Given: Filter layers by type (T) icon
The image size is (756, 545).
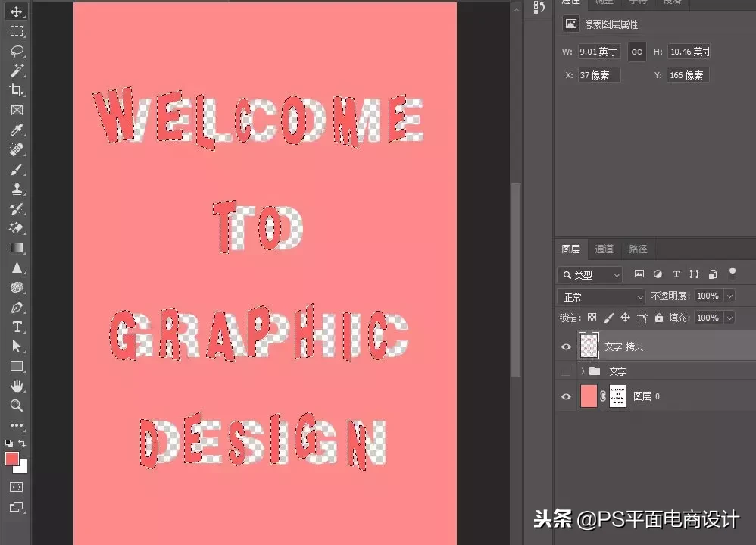Looking at the screenshot, I should pyautogui.click(x=676, y=274).
